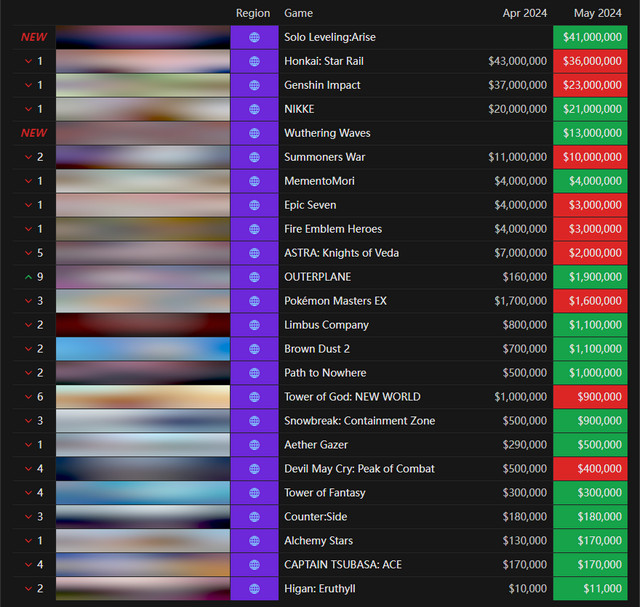The height and width of the screenshot is (607, 640).
Task: Click the globe icon in Limbus Company row
Action: 254,325
